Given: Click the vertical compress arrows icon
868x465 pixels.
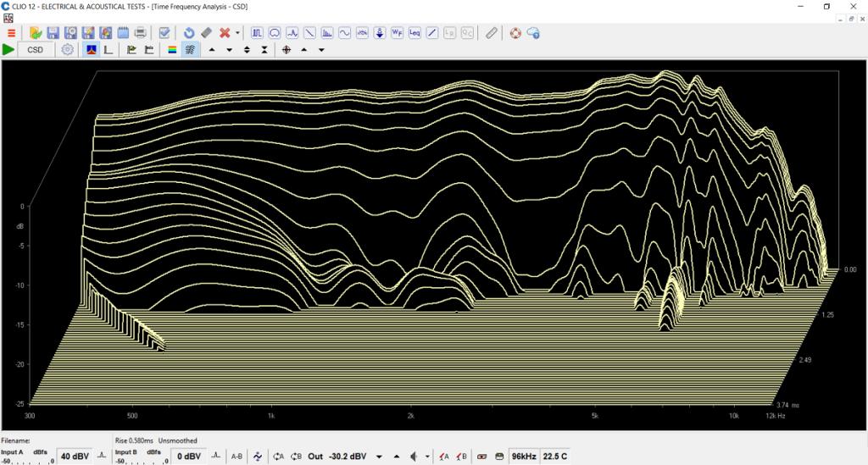Looking at the screenshot, I should [x=264, y=50].
